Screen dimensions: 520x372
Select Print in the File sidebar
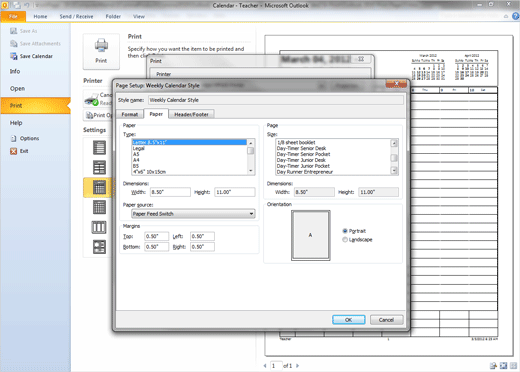[x=35, y=106]
